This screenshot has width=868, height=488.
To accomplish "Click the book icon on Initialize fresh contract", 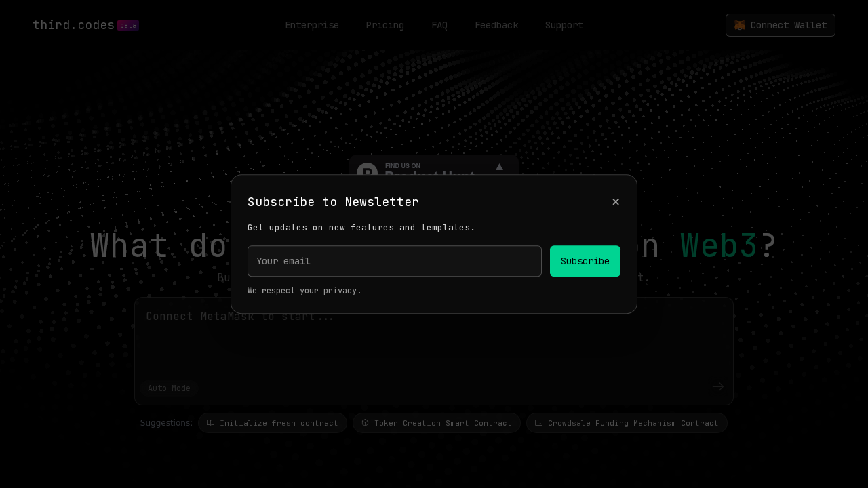I will [x=210, y=422].
